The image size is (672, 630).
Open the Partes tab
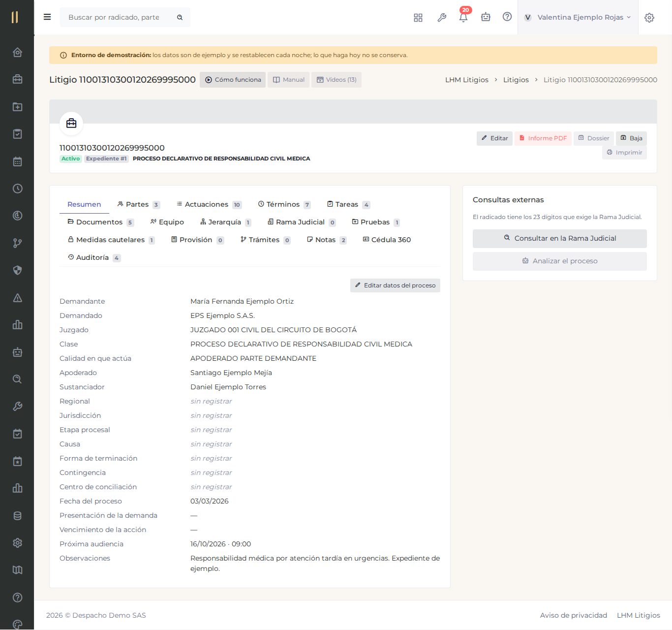pyautogui.click(x=138, y=204)
